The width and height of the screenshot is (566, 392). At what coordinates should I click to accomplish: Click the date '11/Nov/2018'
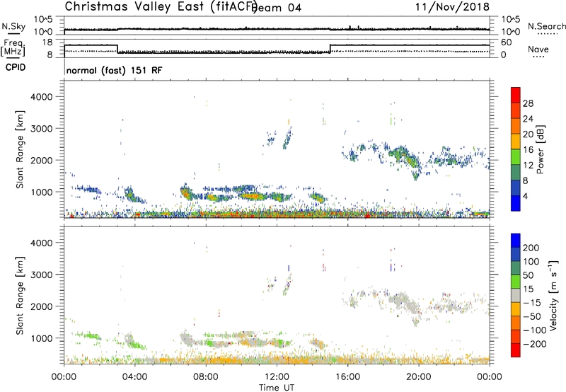point(452,6)
